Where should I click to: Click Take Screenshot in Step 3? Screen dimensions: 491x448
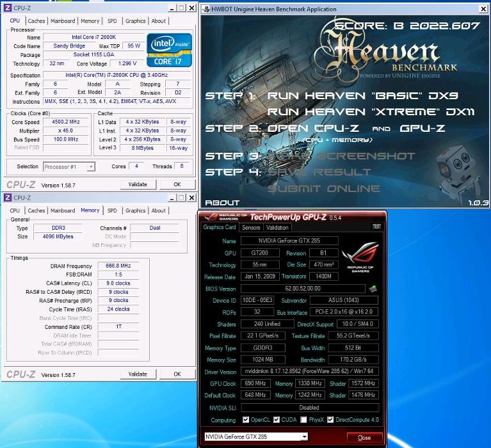341,156
